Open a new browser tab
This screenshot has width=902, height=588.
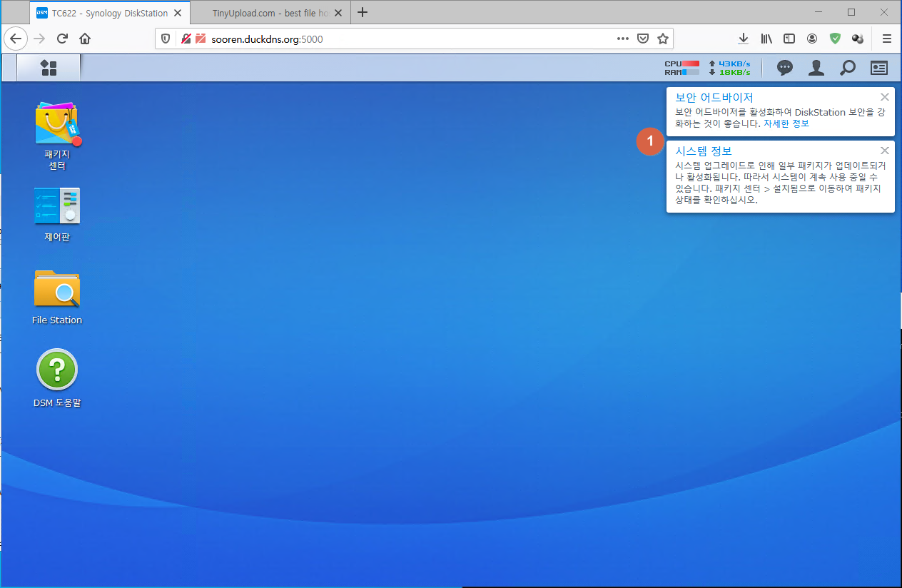pos(363,12)
